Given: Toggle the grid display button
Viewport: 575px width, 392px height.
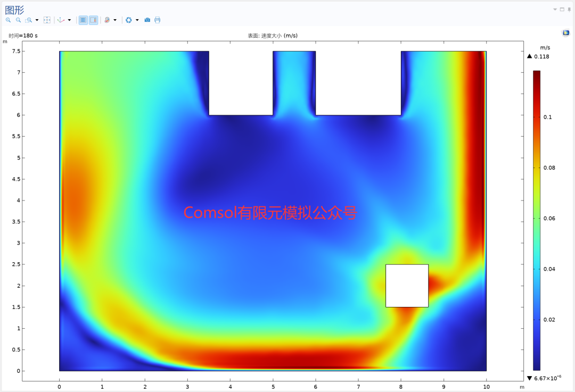Looking at the screenshot, I should [x=83, y=20].
